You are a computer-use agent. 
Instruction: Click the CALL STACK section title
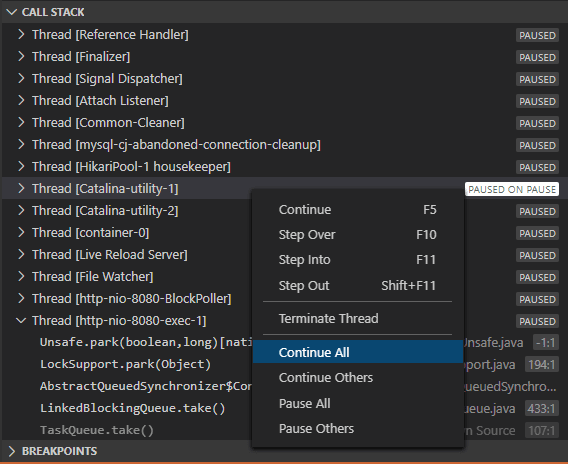tap(53, 12)
